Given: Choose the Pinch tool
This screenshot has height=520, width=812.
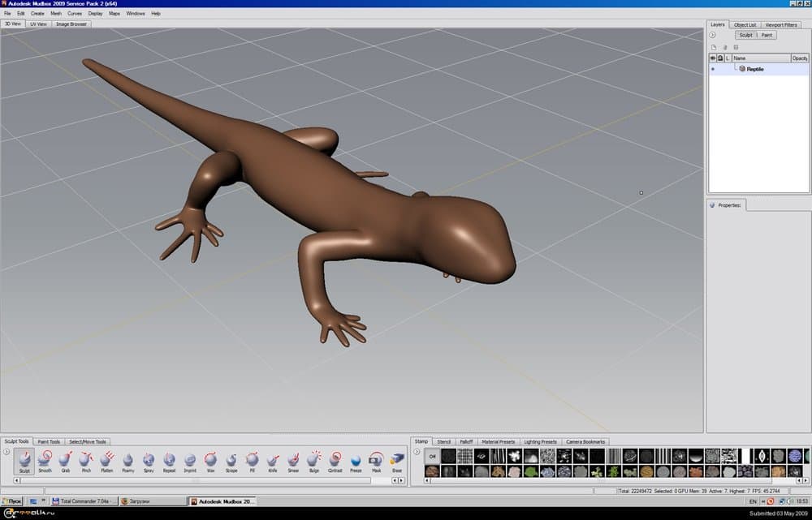Looking at the screenshot, I should [x=86, y=462].
